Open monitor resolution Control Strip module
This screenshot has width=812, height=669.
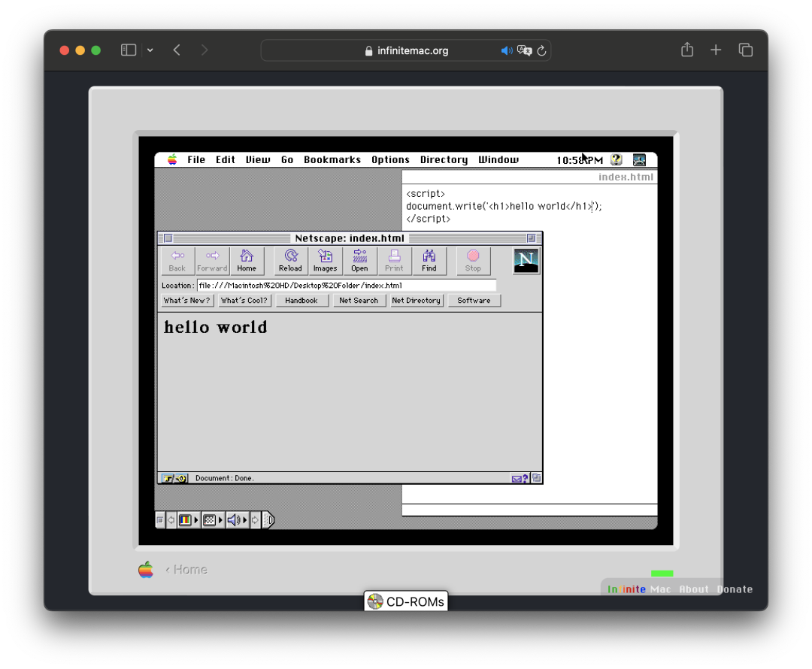click(x=213, y=520)
